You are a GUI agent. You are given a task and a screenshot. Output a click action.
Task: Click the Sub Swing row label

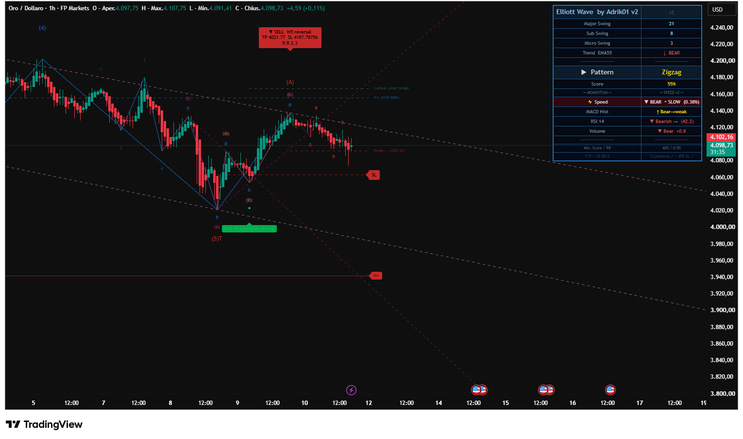click(597, 34)
